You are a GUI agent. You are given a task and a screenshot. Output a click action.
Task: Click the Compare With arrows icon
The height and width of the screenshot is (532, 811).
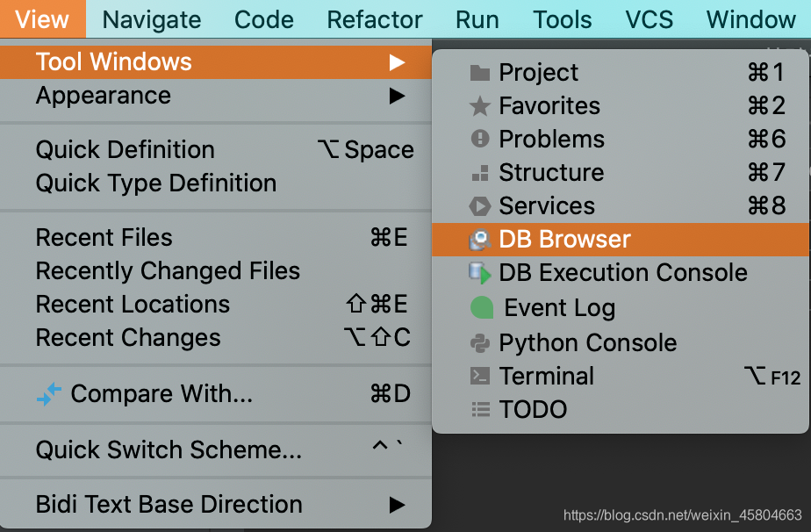49,394
